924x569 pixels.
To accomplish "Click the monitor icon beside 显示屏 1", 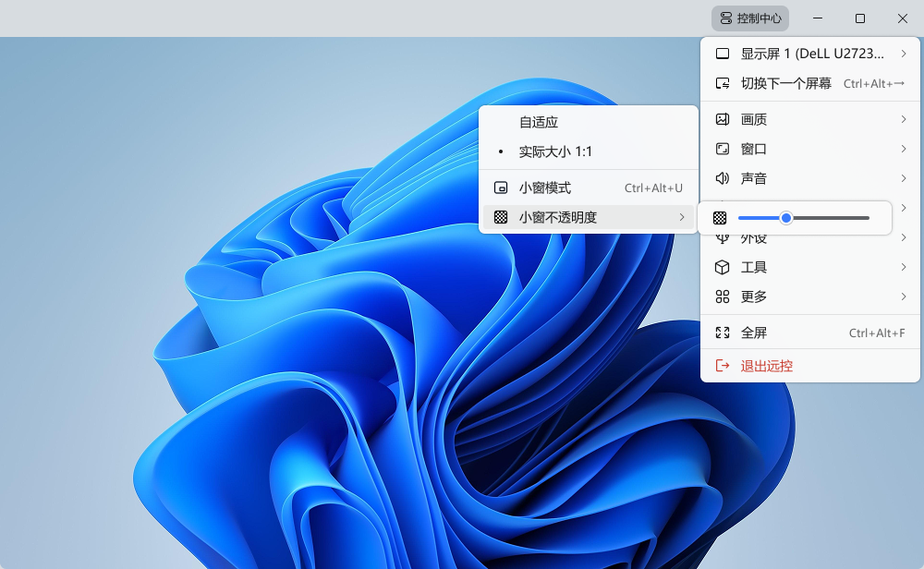I will [723, 54].
